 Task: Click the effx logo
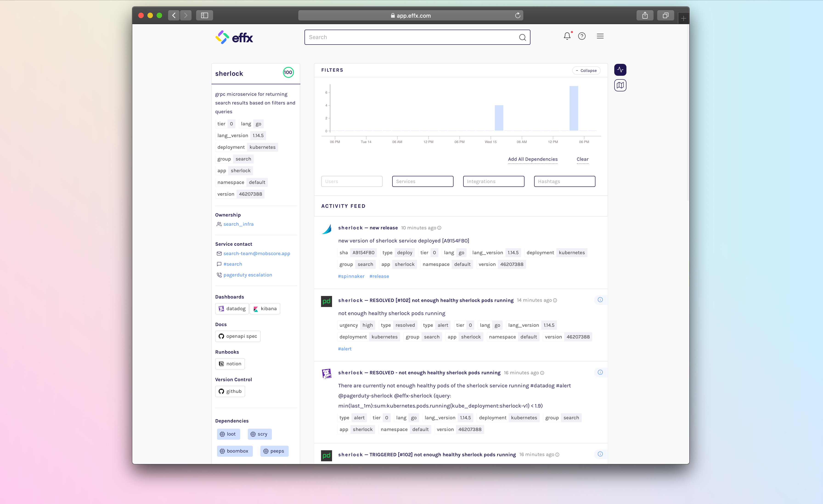(x=234, y=37)
